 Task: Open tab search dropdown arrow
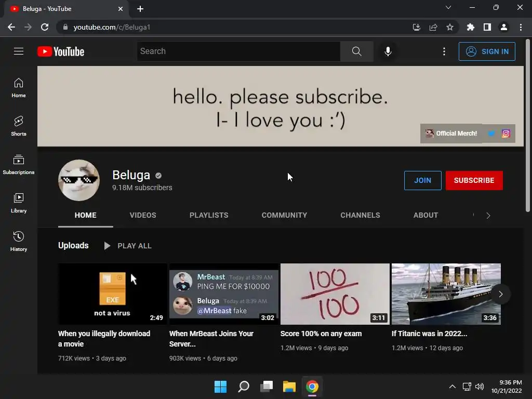pos(448,7)
